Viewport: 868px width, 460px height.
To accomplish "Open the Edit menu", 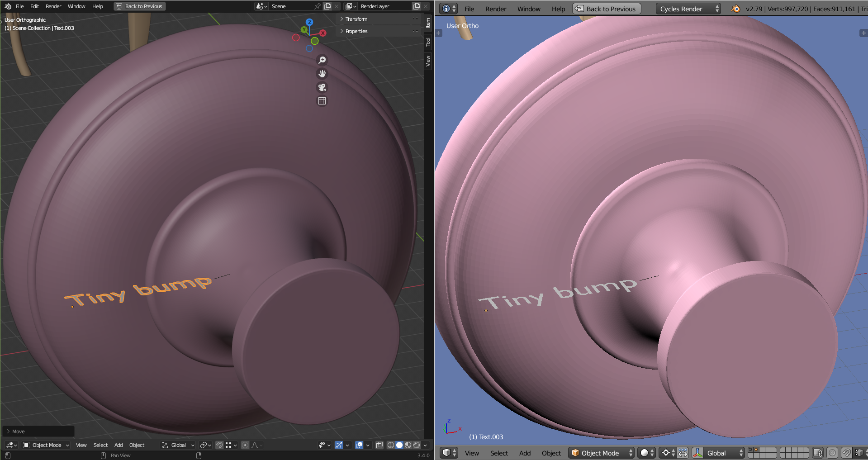I will click(34, 6).
